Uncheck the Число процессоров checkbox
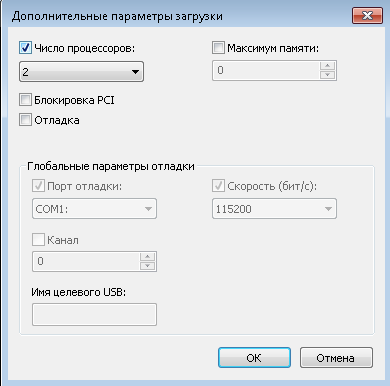The height and width of the screenshot is (386, 390). click(25, 48)
